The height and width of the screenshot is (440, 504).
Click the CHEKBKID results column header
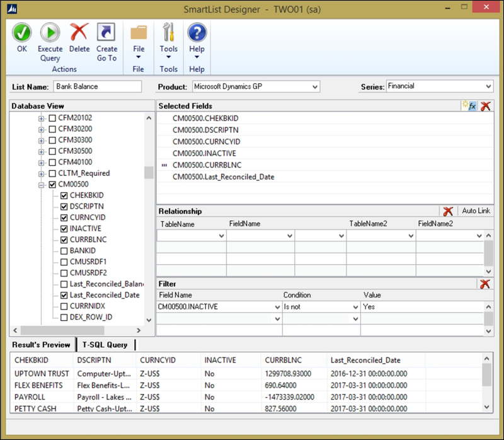[x=42, y=360]
